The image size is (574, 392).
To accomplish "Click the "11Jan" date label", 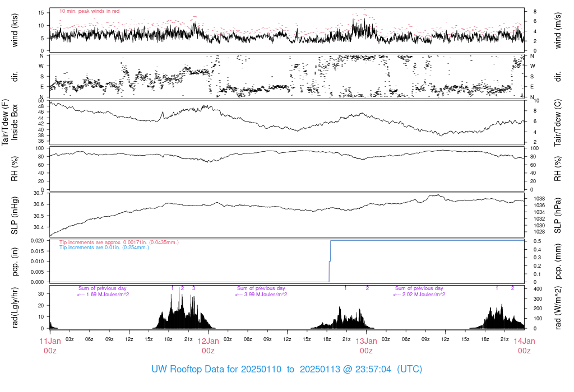I will coord(50,341).
